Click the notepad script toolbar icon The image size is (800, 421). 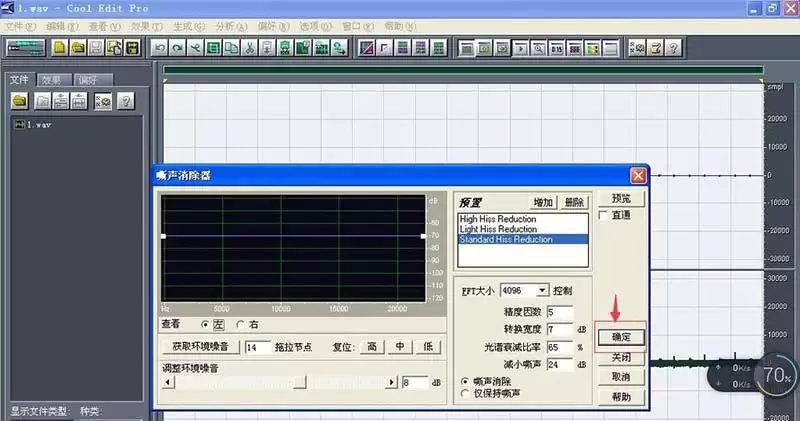[656, 48]
